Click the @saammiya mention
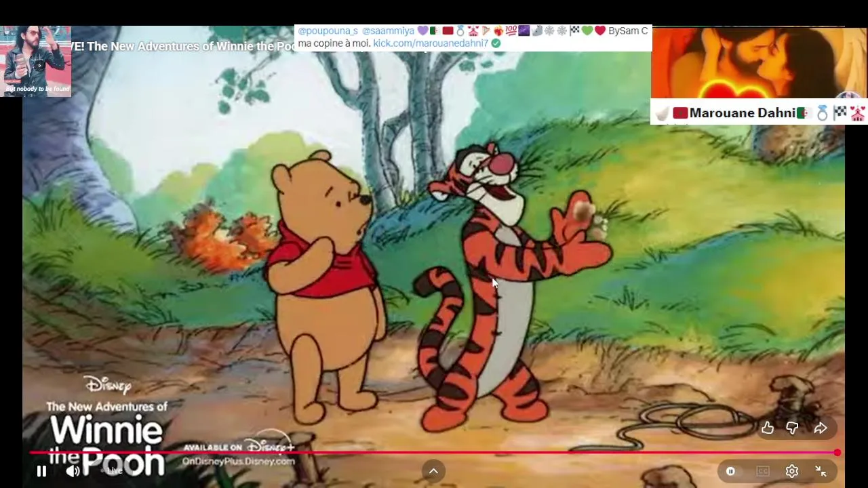This screenshot has width=868, height=488. point(388,30)
